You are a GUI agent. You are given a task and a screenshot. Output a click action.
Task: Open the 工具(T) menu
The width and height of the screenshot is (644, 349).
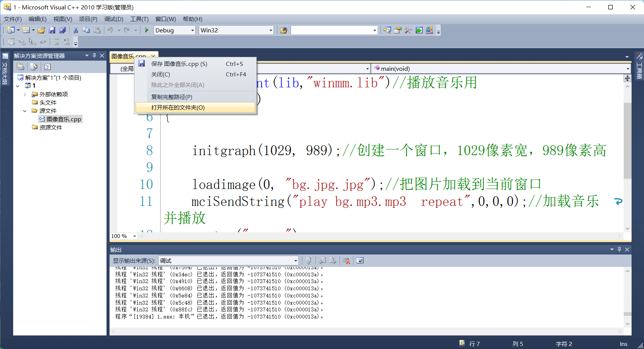pos(139,19)
